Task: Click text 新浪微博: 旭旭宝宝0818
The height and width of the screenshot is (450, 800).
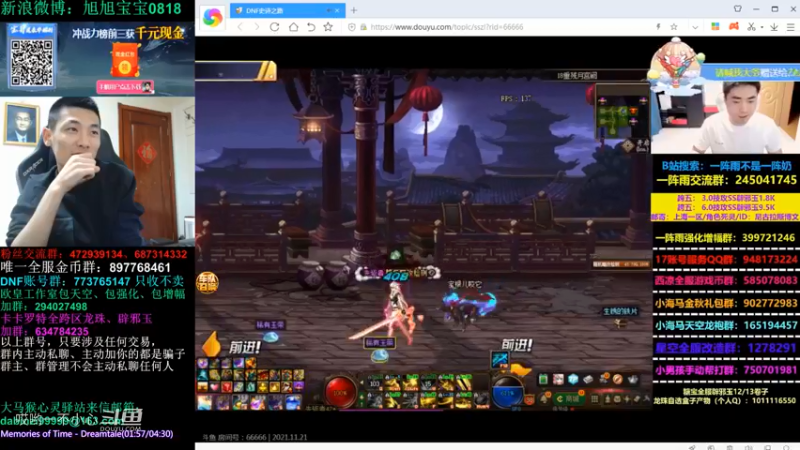Action: point(91,9)
